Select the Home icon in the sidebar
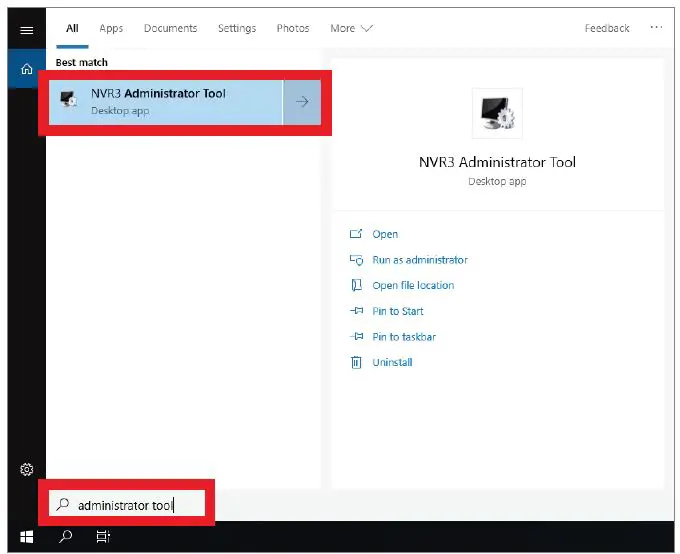The width and height of the screenshot is (680, 554). pyautogui.click(x=26, y=69)
